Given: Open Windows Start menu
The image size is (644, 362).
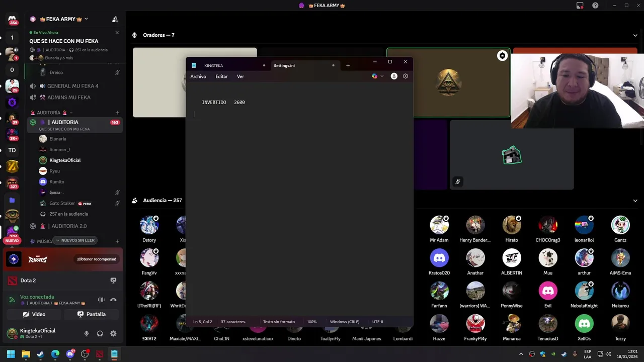Looking at the screenshot, I should 11,354.
